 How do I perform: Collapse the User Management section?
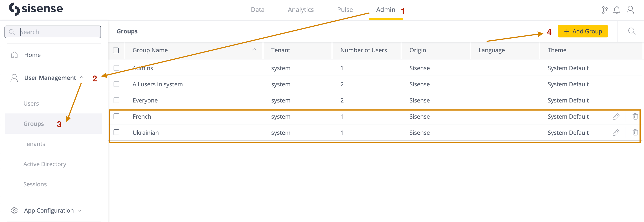click(82, 77)
